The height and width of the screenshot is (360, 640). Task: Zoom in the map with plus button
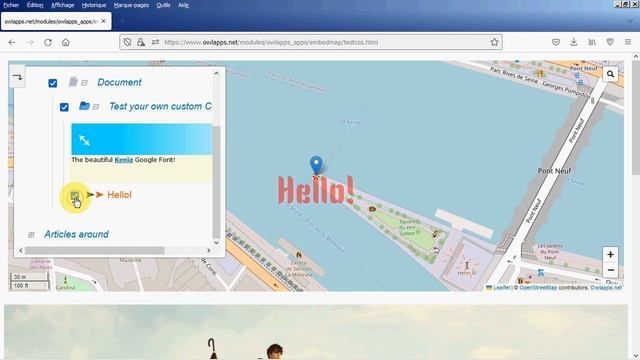coord(610,255)
